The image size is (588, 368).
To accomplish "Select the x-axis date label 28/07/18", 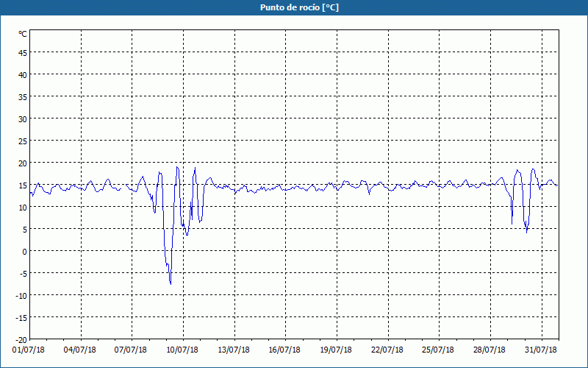I will tap(489, 350).
